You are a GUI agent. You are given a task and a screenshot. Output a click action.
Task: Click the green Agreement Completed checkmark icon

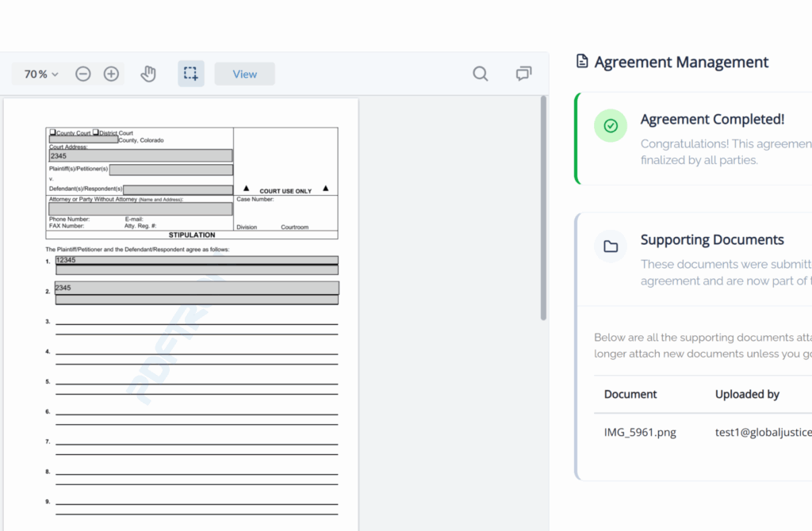(611, 126)
